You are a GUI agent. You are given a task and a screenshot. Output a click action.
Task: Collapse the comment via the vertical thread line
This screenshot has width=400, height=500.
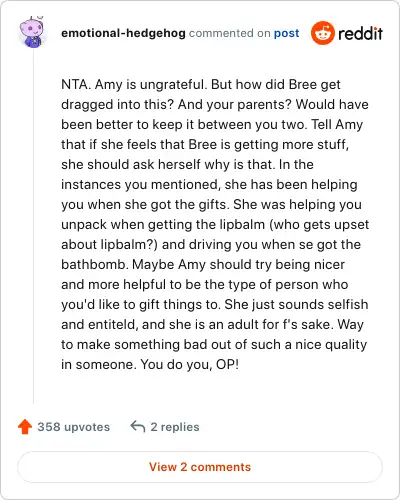(x=33, y=227)
